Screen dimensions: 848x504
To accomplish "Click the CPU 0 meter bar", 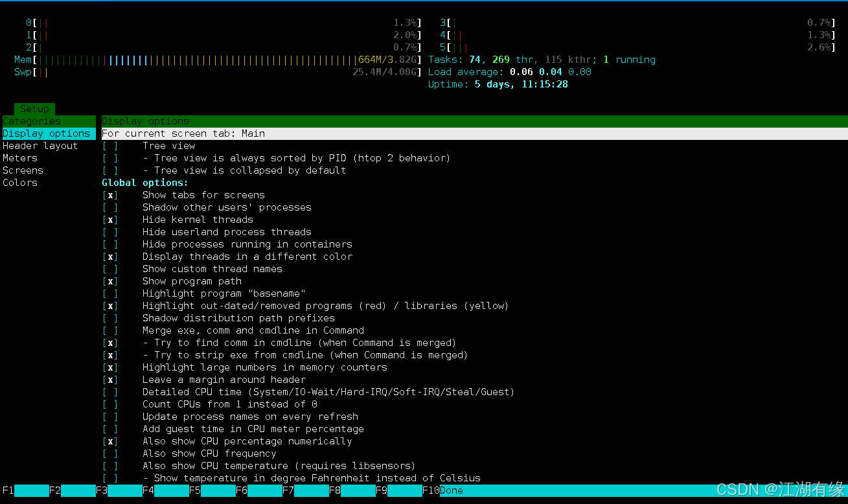I will [224, 23].
